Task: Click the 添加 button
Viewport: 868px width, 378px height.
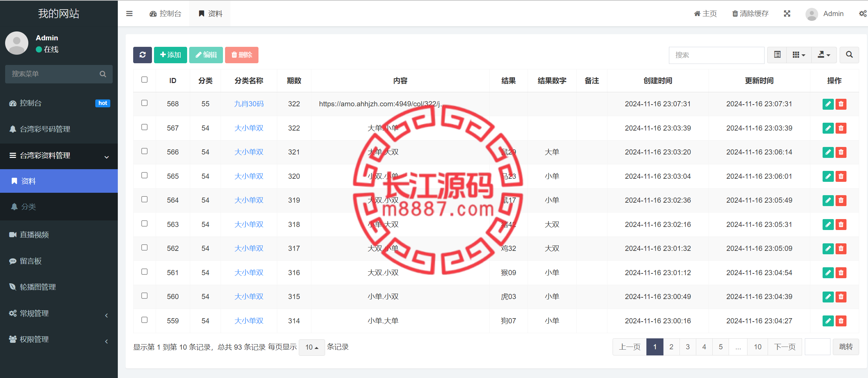Action: [170, 55]
